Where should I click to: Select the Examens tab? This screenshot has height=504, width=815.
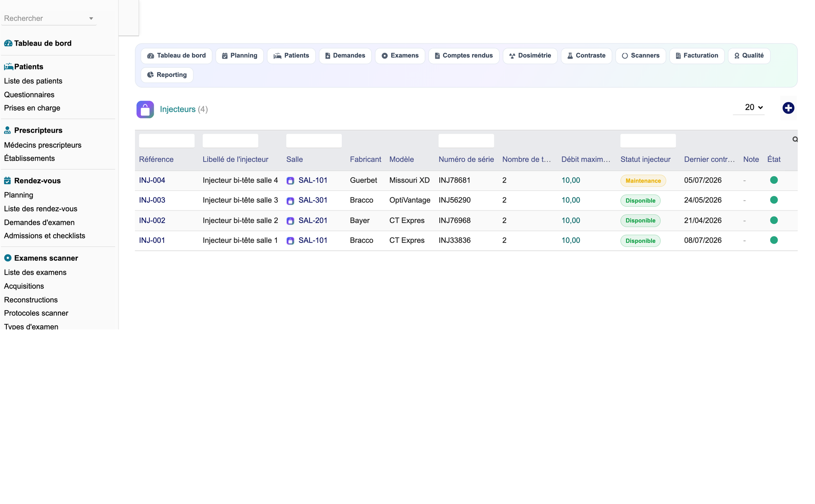click(x=400, y=56)
